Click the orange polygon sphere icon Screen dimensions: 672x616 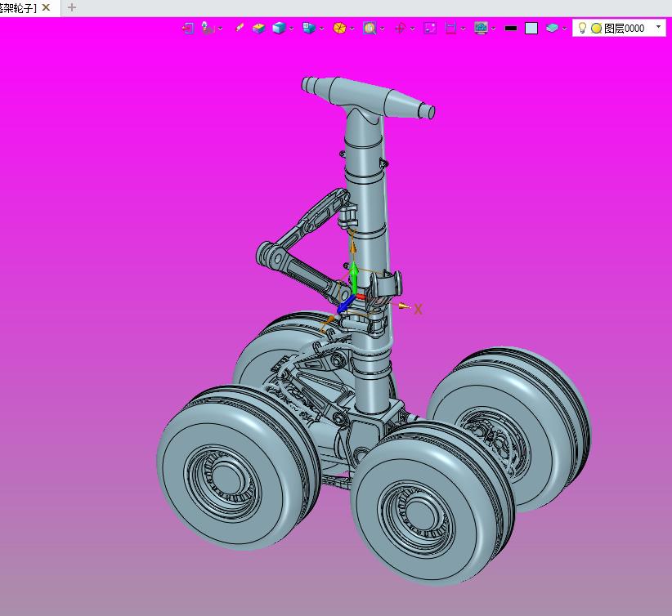point(339,29)
